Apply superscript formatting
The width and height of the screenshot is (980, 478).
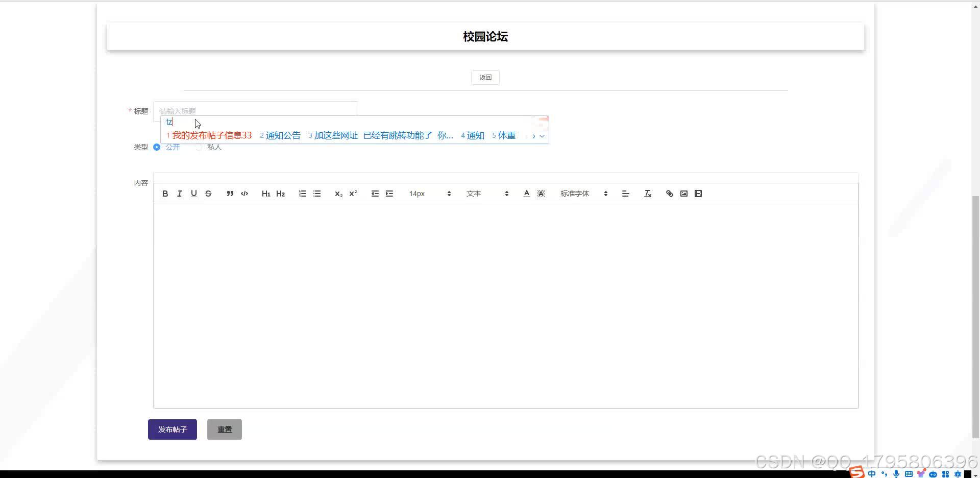[353, 194]
